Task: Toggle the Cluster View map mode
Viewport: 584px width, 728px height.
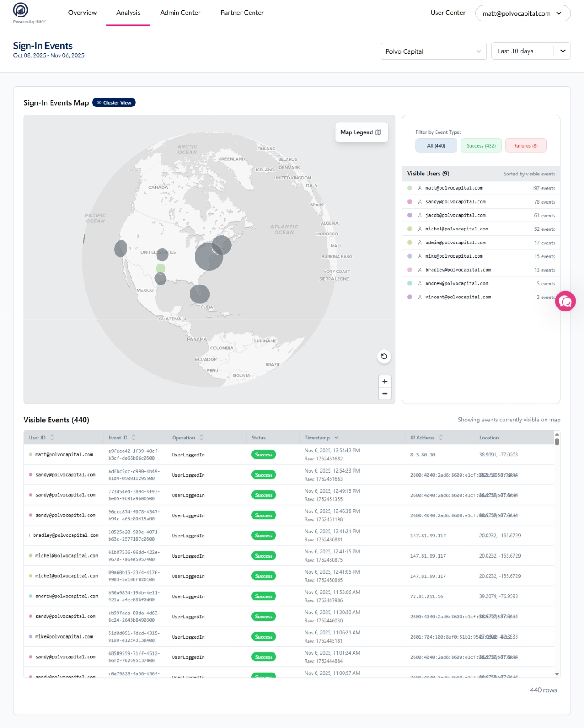Action: click(114, 103)
